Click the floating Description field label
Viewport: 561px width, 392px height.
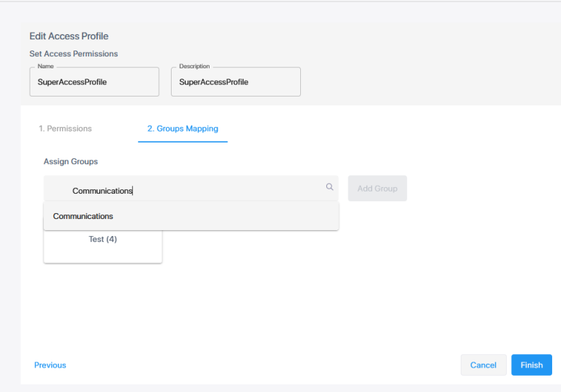click(196, 65)
